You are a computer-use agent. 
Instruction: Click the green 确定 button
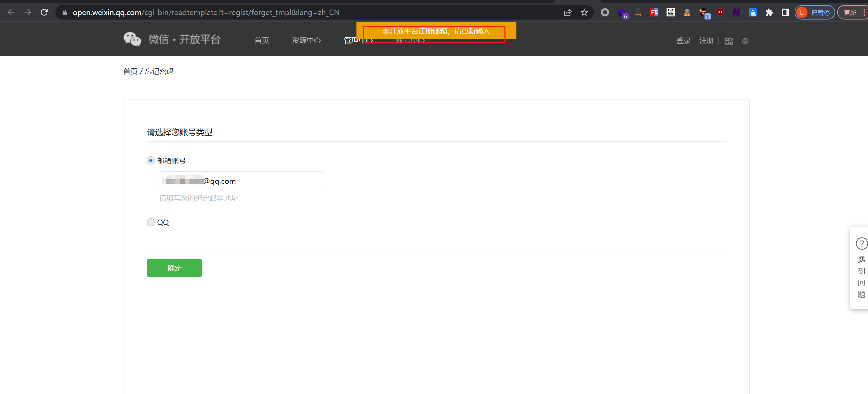(174, 268)
